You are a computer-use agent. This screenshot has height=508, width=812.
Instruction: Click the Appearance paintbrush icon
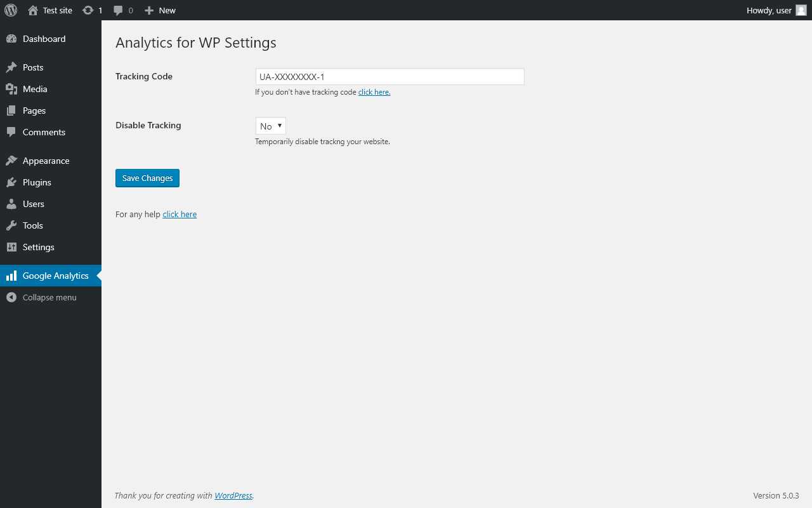point(11,161)
